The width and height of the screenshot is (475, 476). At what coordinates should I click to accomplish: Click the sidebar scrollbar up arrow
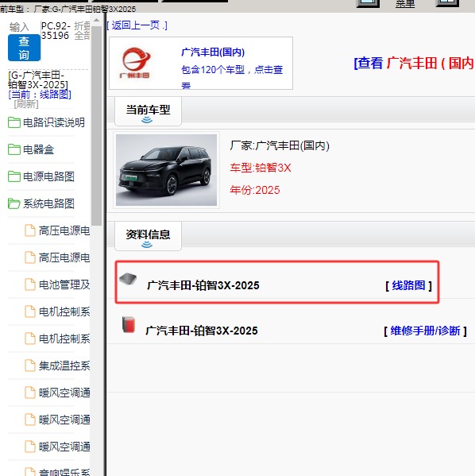pyautogui.click(x=97, y=21)
